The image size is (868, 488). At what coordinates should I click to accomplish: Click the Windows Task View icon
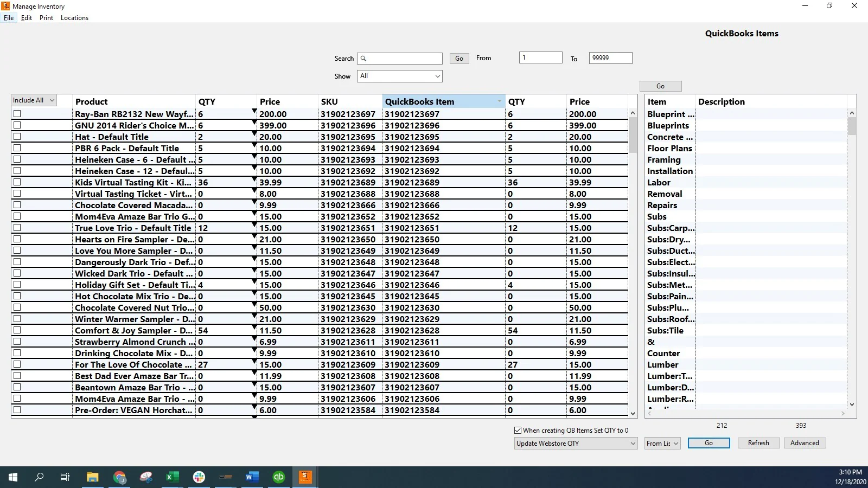pyautogui.click(x=65, y=477)
